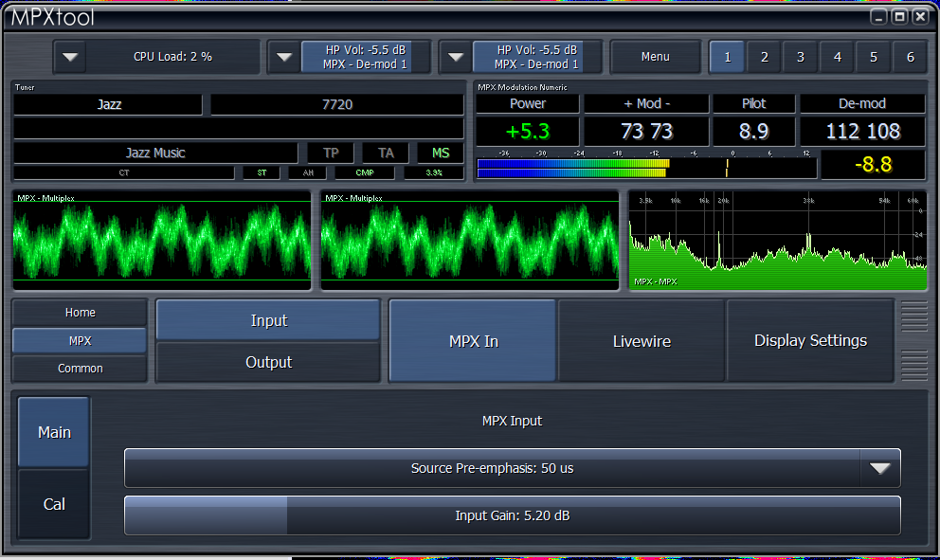940x560 pixels.
Task: Click the CMP indicator
Action: (365, 172)
